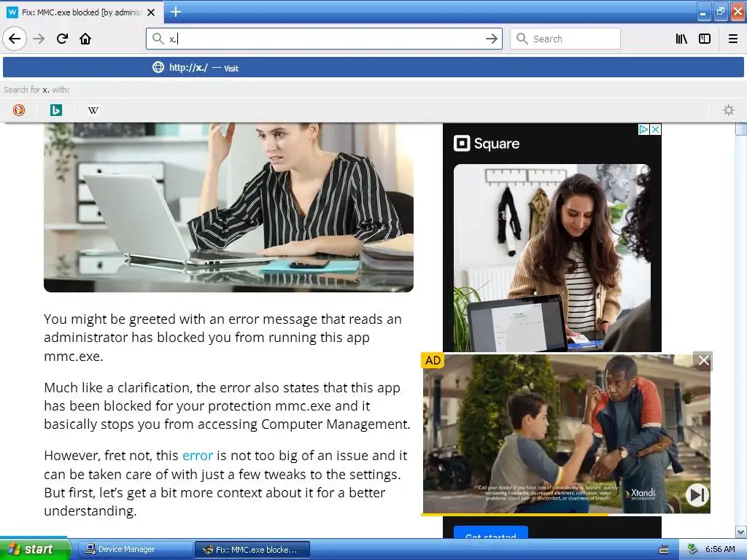
Task: Click the page scrollbar thumb
Action: [741, 129]
